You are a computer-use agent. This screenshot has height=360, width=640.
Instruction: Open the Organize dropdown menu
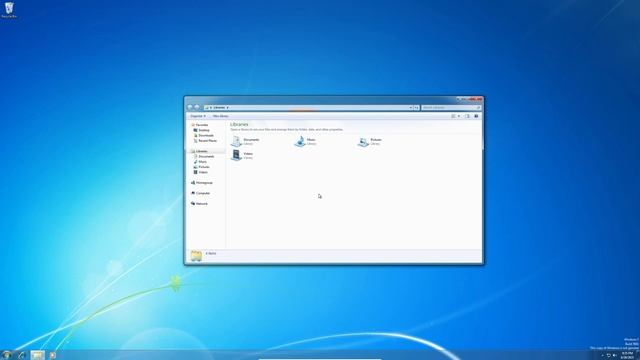click(x=198, y=116)
